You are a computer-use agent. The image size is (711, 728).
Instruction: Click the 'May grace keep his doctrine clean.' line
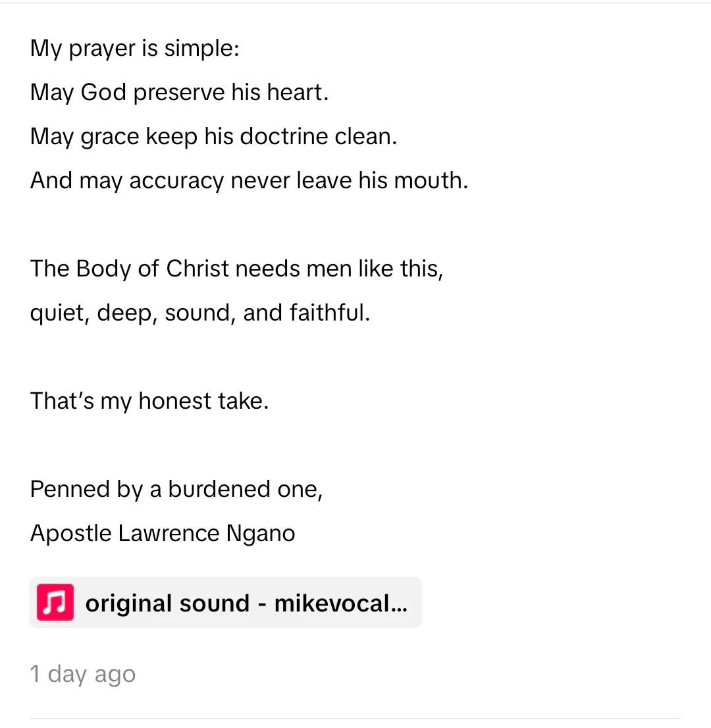(213, 136)
